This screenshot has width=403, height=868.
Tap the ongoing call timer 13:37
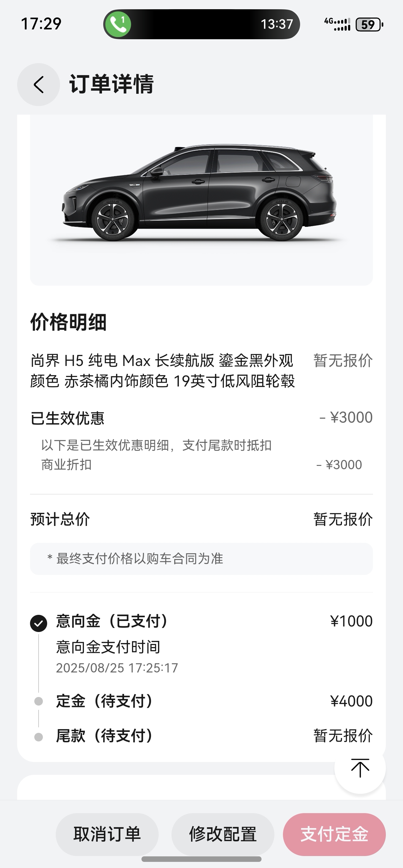click(277, 24)
